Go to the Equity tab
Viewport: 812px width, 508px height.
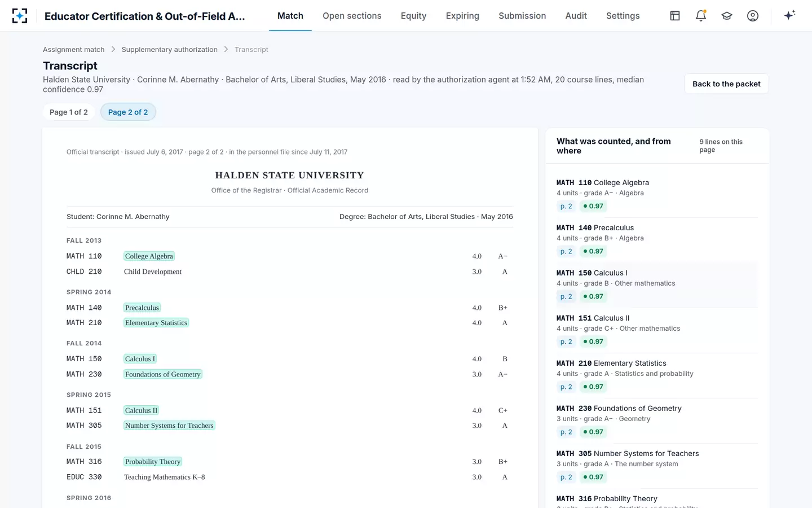(413, 16)
